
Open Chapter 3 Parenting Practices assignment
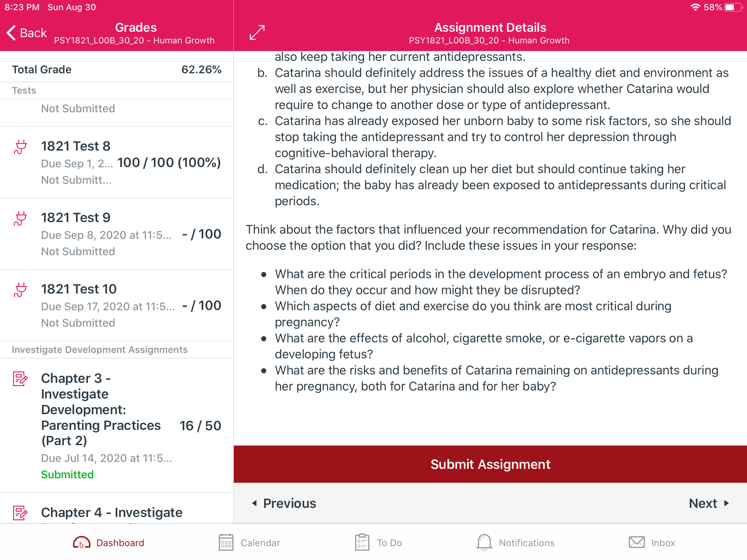pos(117,425)
